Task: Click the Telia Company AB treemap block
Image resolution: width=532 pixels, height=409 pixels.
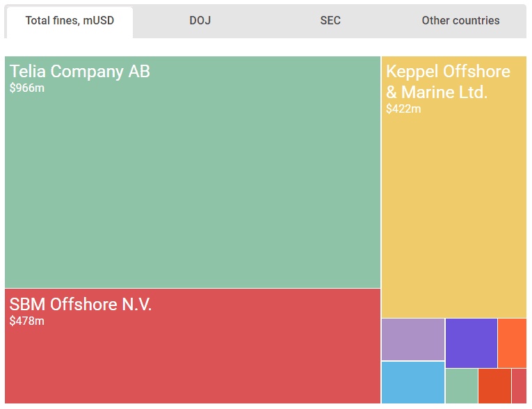Action: point(193,172)
